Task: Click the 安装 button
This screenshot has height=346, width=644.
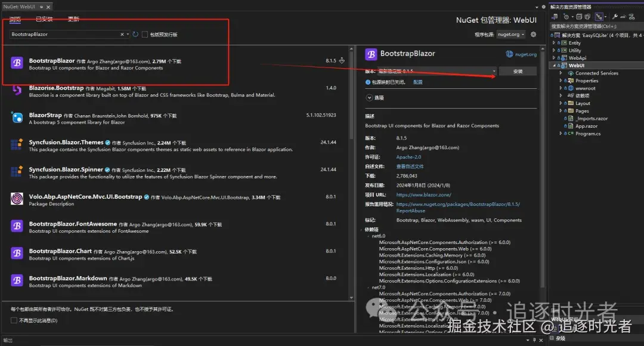Action: pos(518,71)
